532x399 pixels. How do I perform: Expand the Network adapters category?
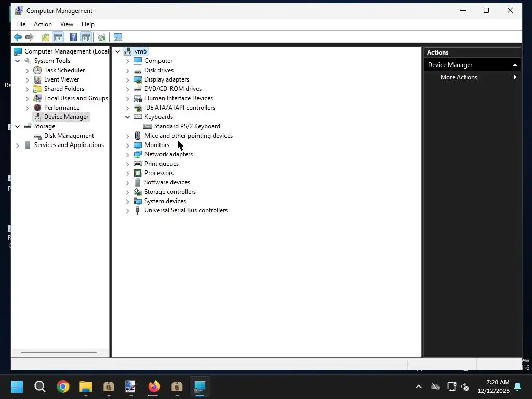[128, 155]
